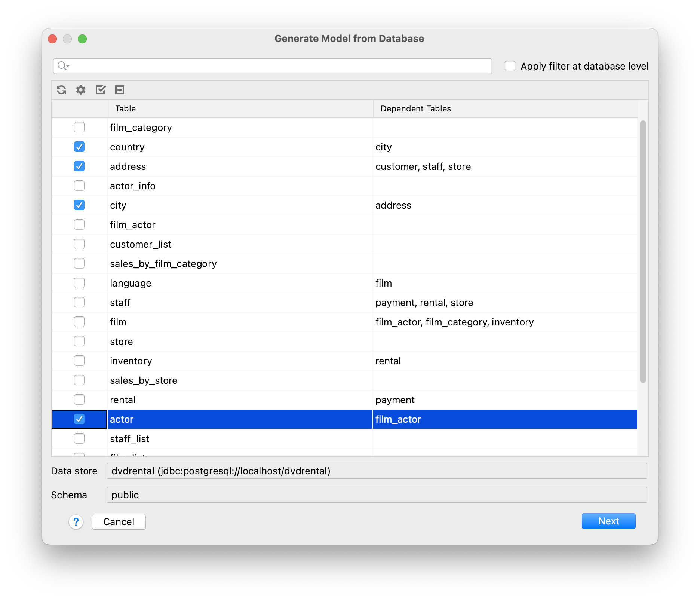Select the staff_list row name
Viewport: 700px width, 600px height.
tap(129, 439)
